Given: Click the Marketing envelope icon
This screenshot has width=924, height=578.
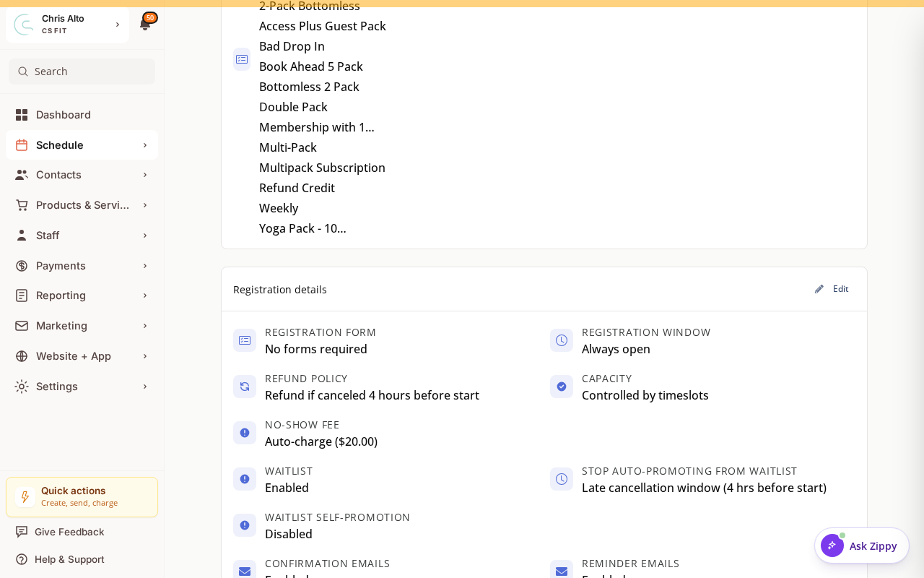Looking at the screenshot, I should [22, 326].
